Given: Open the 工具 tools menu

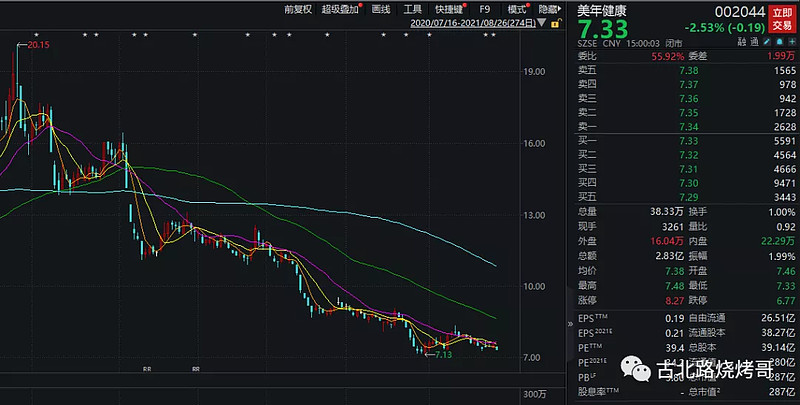Looking at the screenshot, I should tap(413, 9).
